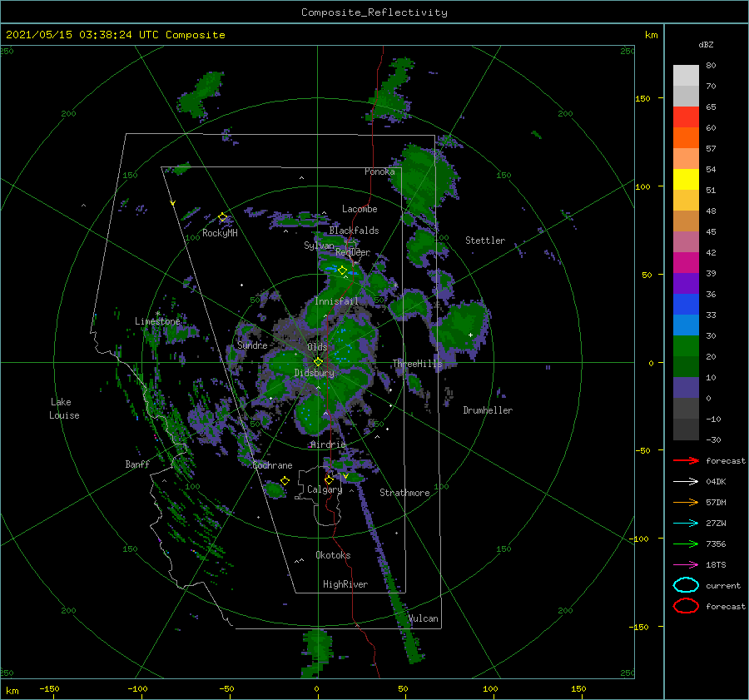Click the blue 33-36 dBZ color swatch
Viewport: 749px width, 700px height.
686,304
